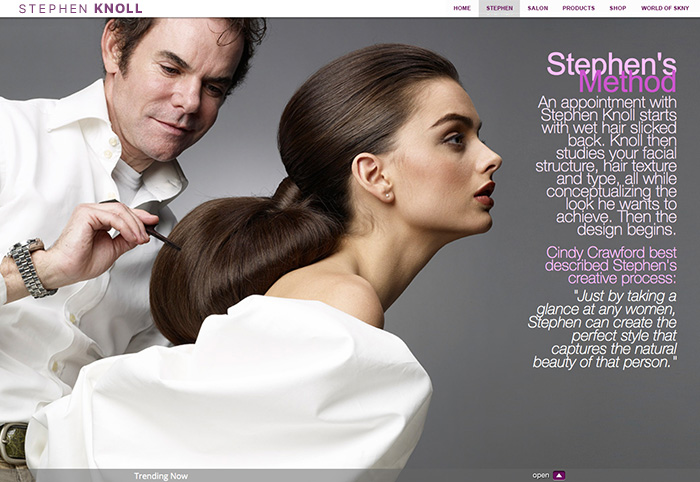This screenshot has width=700, height=482.
Task: Click the model's folded ponytail
Action: click(235, 250)
